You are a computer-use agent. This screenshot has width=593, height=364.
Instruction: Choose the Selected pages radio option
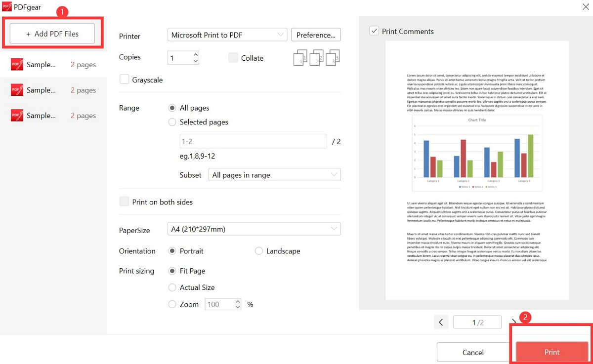[x=172, y=122]
